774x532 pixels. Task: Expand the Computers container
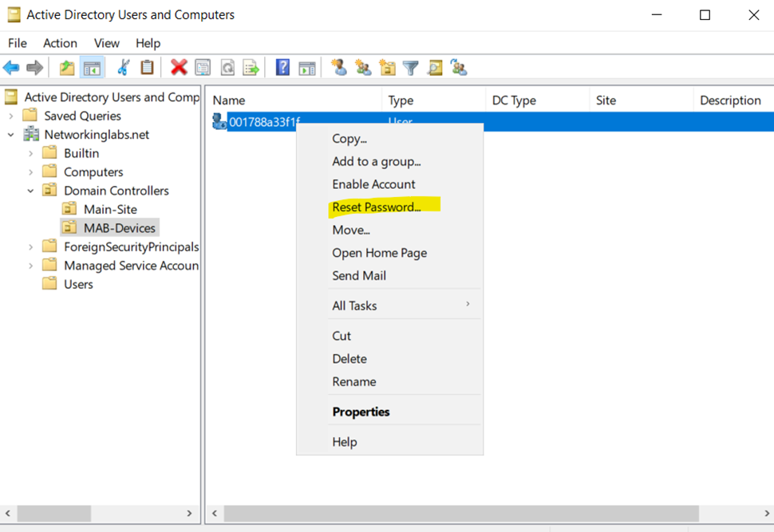[x=30, y=172]
